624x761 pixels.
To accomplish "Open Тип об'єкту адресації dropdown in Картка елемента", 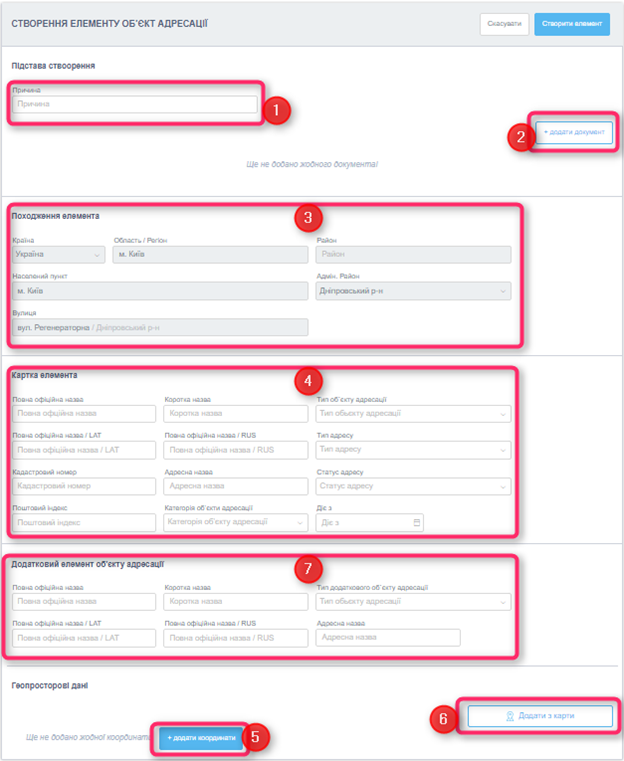I will 412,414.
